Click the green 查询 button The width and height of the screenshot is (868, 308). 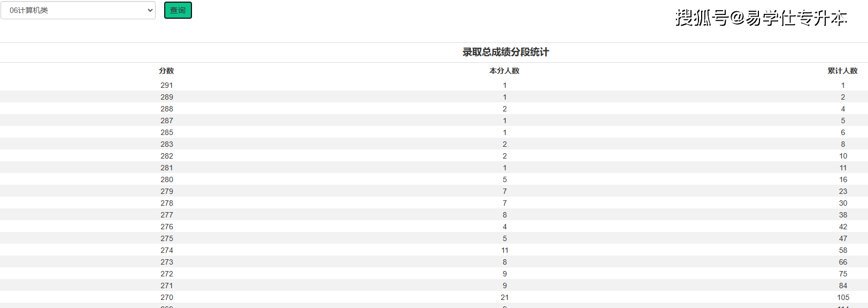(178, 10)
